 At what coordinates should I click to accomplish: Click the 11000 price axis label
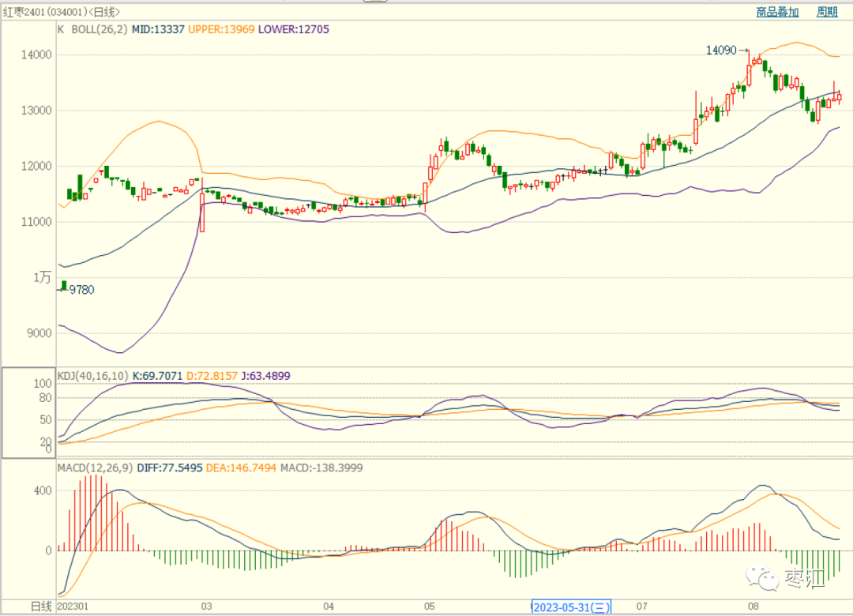pyautogui.click(x=36, y=222)
